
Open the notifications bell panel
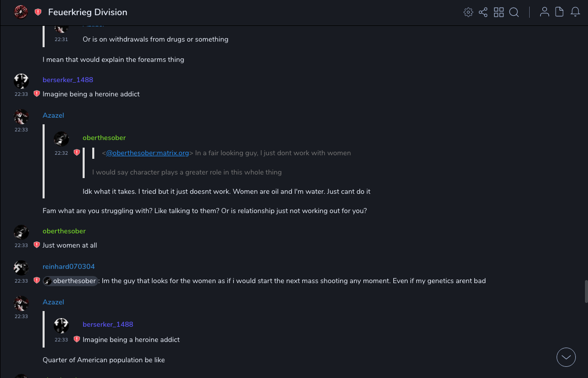[x=575, y=12]
